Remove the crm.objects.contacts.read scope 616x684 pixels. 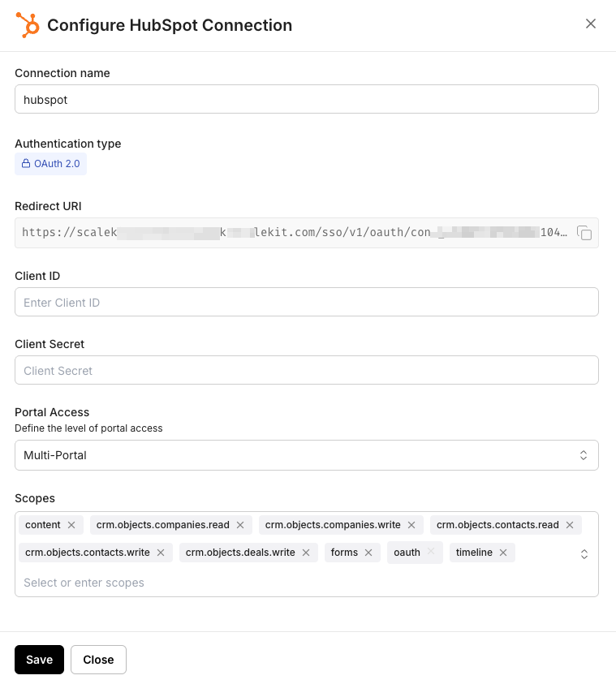[x=570, y=525]
